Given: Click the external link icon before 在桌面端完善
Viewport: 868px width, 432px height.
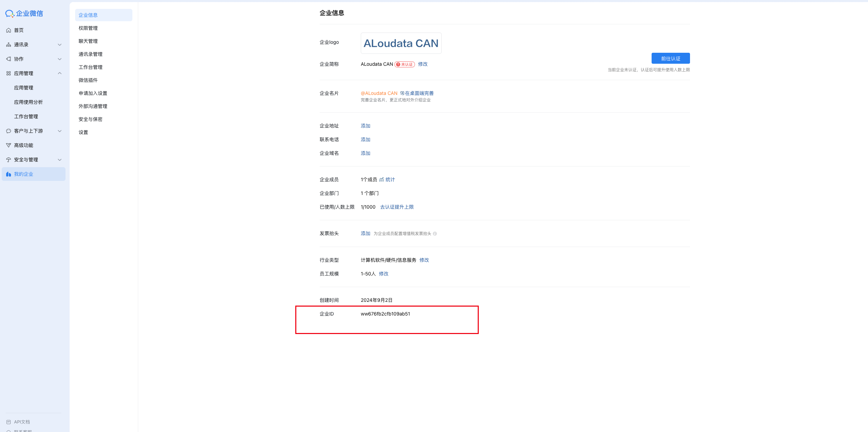Looking at the screenshot, I should (402, 93).
